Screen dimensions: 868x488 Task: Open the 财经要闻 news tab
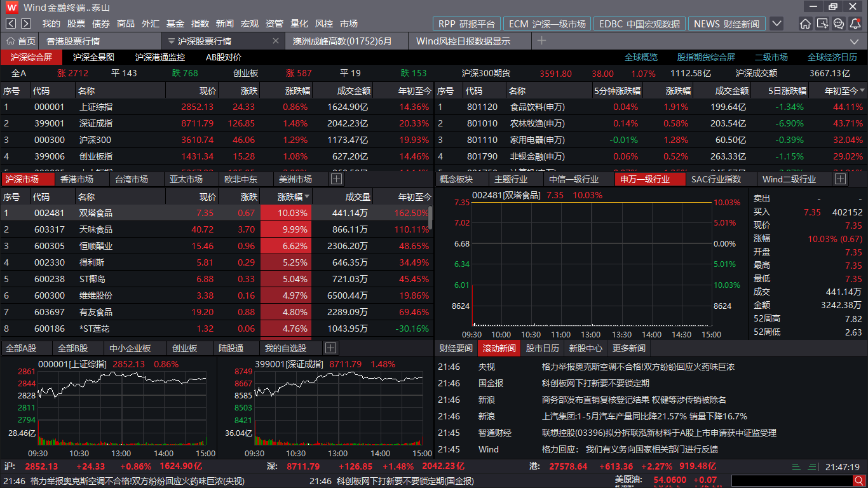[456, 348]
